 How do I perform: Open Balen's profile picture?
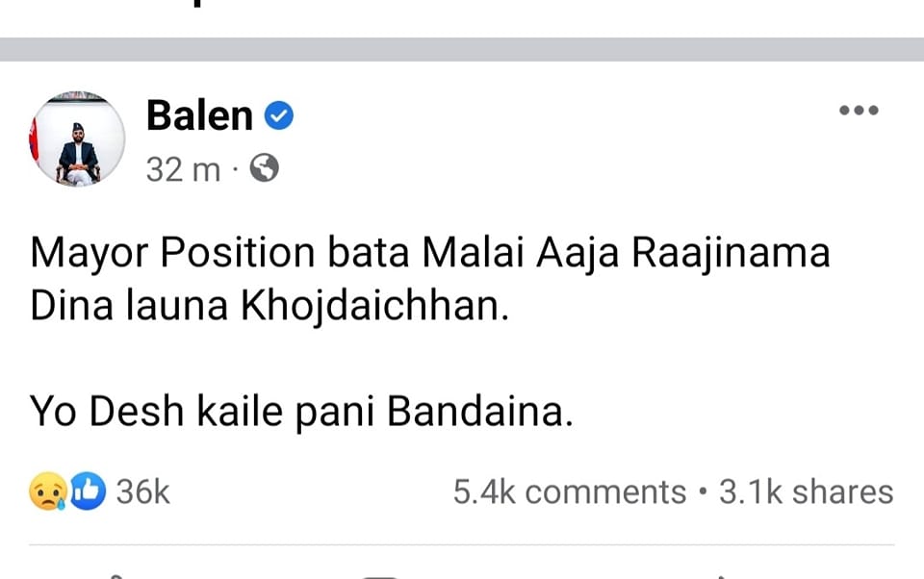point(77,139)
